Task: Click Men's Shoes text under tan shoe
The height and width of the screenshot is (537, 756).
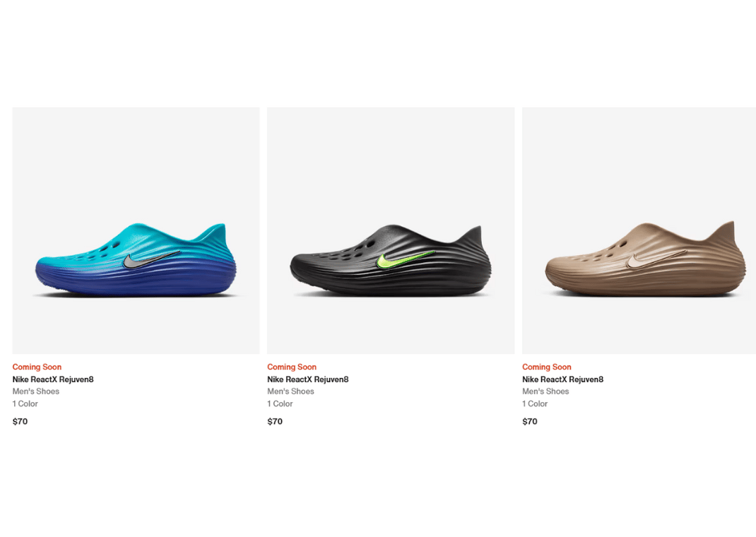Action: pyautogui.click(x=545, y=391)
